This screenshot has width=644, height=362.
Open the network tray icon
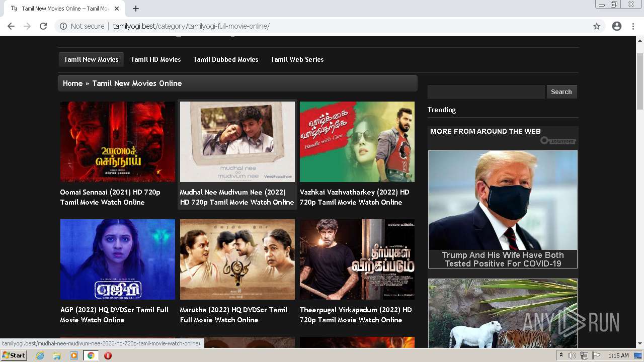584,355
